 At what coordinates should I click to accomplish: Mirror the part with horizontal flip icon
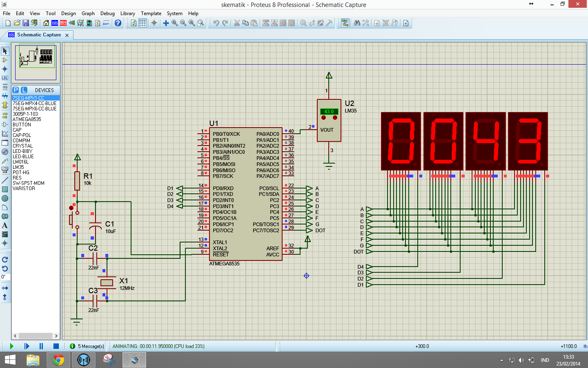tap(5, 288)
